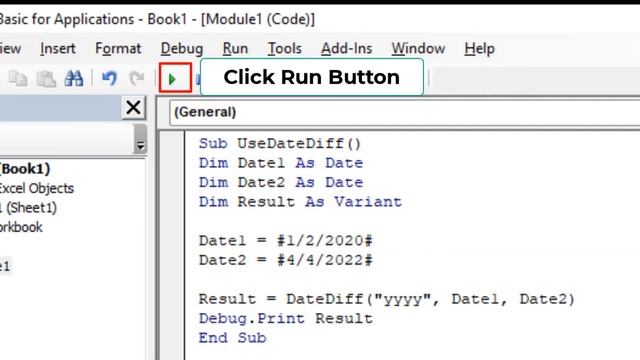The height and width of the screenshot is (360, 640).
Task: Close the Project Explorer pane
Action: pos(133,108)
